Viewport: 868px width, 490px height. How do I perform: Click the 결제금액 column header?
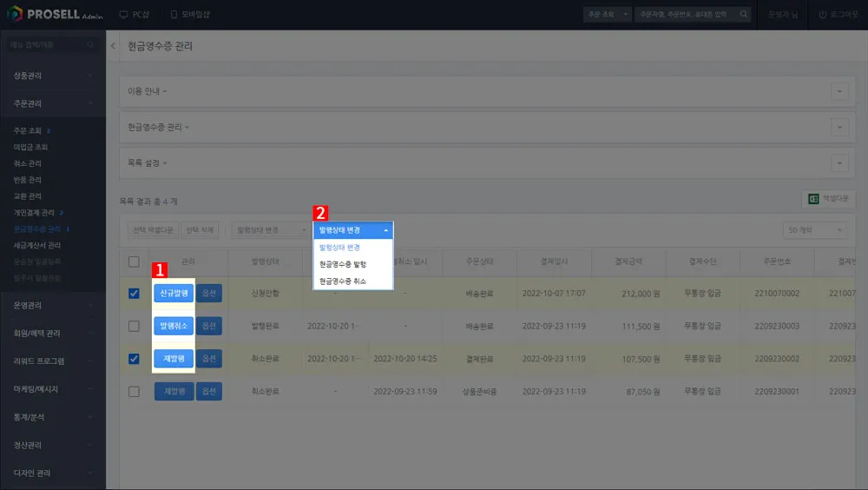click(x=628, y=262)
